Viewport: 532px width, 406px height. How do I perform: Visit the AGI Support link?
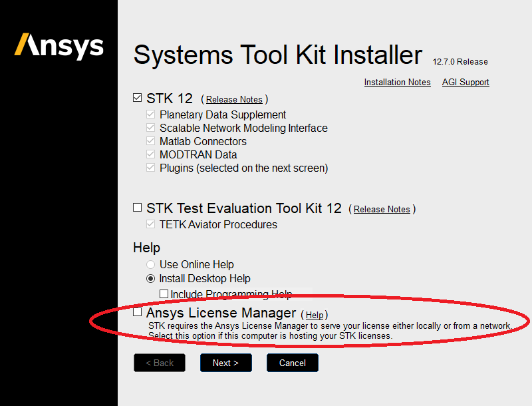(x=465, y=83)
